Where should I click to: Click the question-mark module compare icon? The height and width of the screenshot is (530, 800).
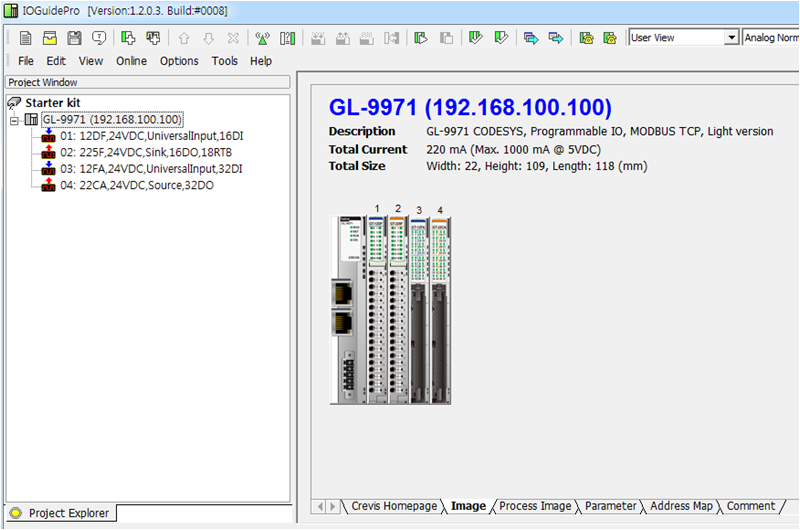288,38
